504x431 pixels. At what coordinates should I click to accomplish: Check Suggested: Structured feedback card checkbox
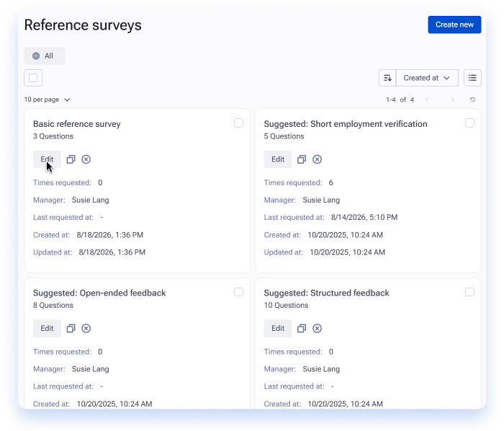tap(469, 292)
